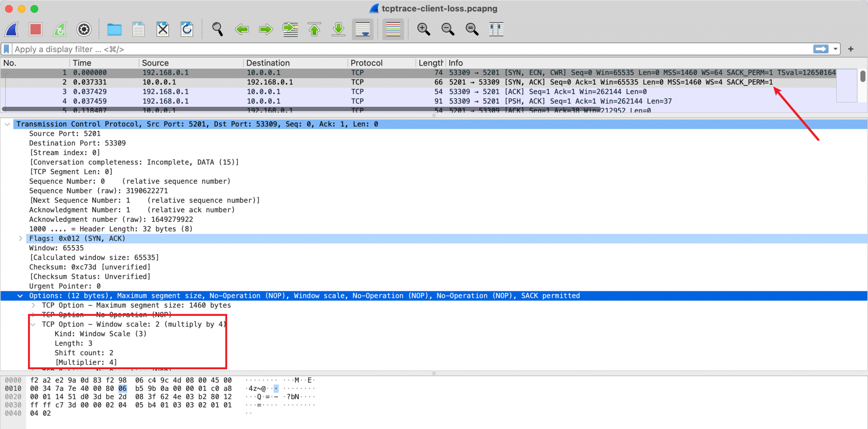Find a packet with magnifier icon
Viewport: 868px width, 429px height.
(x=217, y=29)
